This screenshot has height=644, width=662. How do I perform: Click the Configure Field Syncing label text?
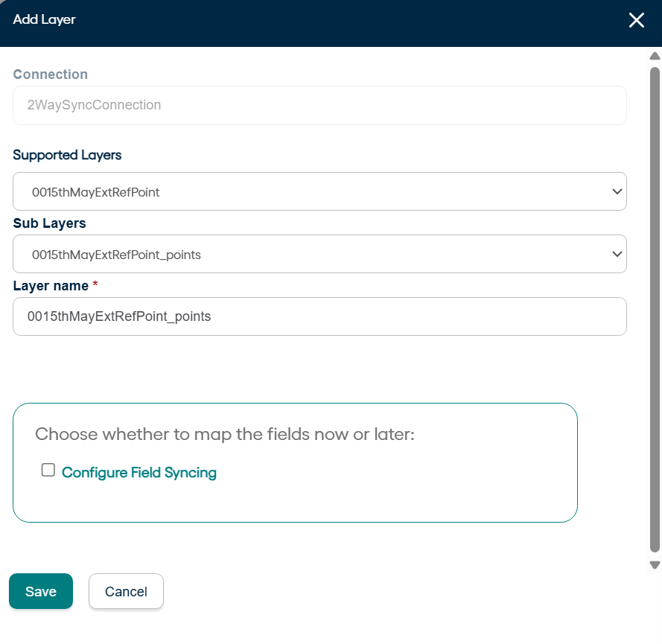click(139, 472)
